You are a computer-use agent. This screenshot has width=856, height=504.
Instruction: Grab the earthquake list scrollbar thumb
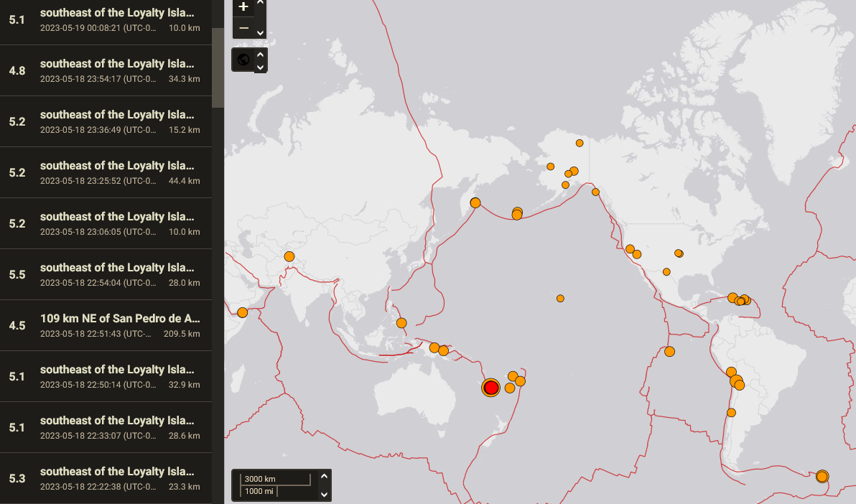click(x=218, y=67)
